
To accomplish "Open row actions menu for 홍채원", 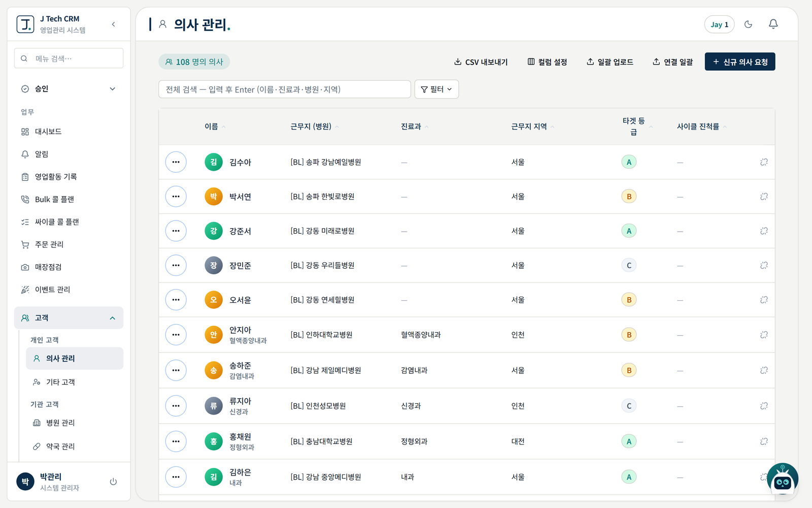I will pos(176,441).
